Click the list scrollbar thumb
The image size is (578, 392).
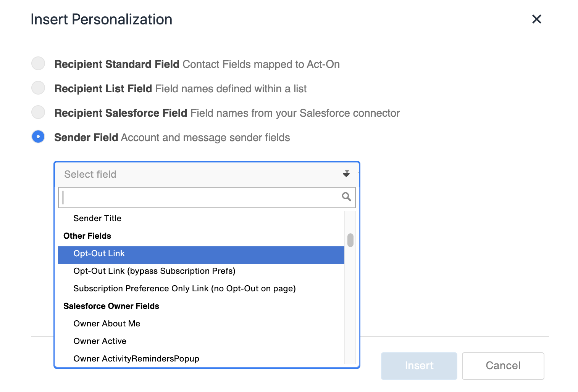coord(350,241)
